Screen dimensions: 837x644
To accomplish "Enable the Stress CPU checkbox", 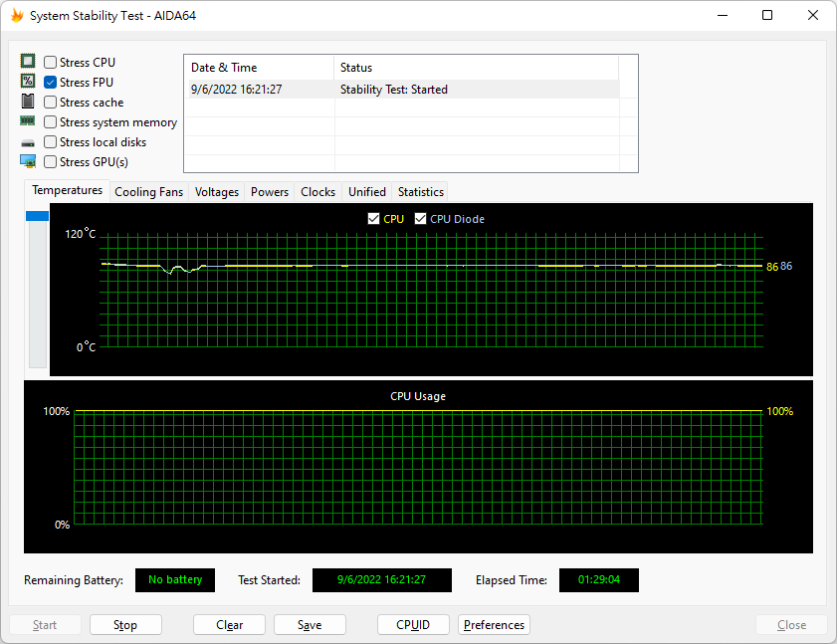I will (50, 63).
